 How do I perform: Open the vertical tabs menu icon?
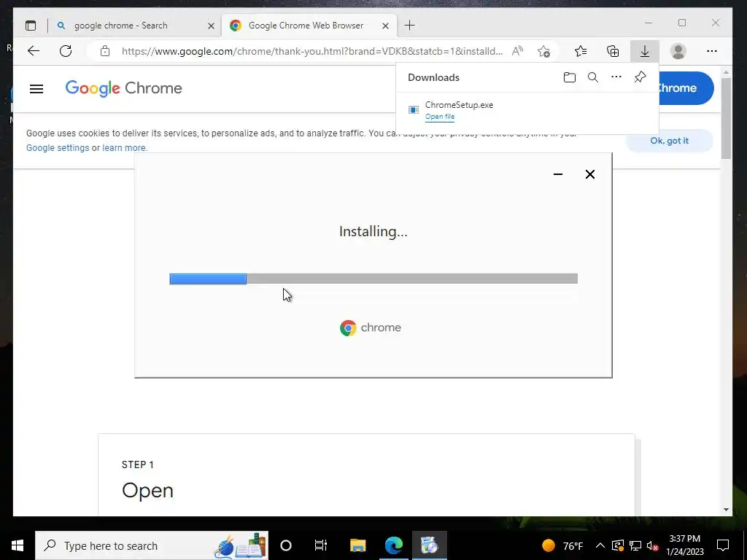[x=31, y=26]
